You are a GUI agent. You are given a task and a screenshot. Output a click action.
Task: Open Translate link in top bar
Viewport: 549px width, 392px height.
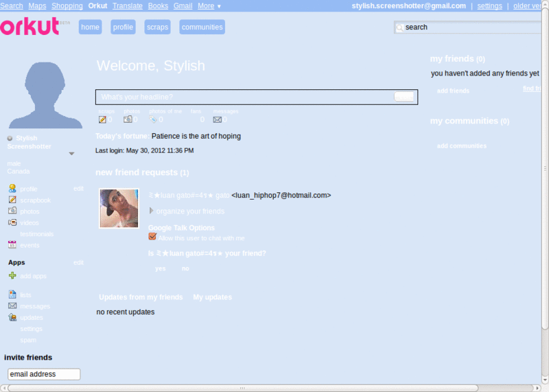point(128,6)
